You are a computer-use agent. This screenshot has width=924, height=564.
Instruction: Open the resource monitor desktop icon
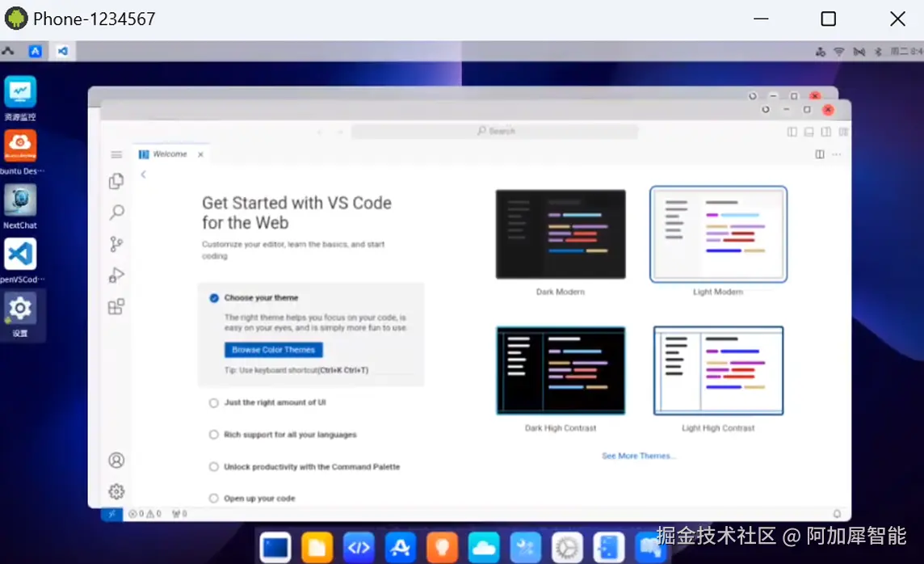coord(20,92)
